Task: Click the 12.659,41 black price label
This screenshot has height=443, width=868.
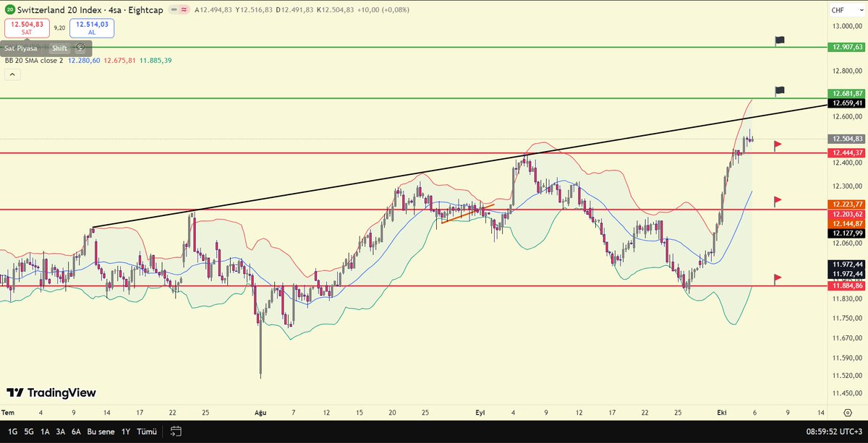Action: (848, 103)
